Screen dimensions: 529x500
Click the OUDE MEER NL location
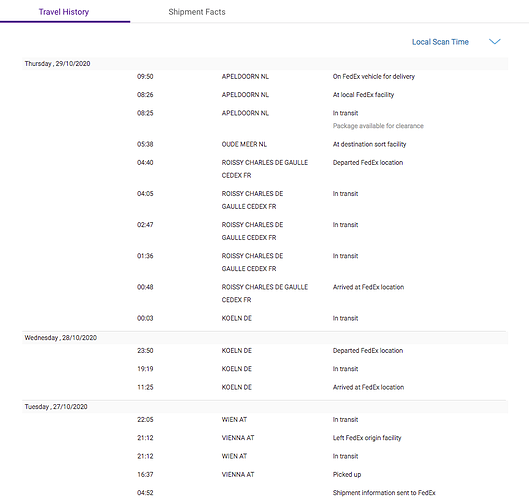pos(244,144)
